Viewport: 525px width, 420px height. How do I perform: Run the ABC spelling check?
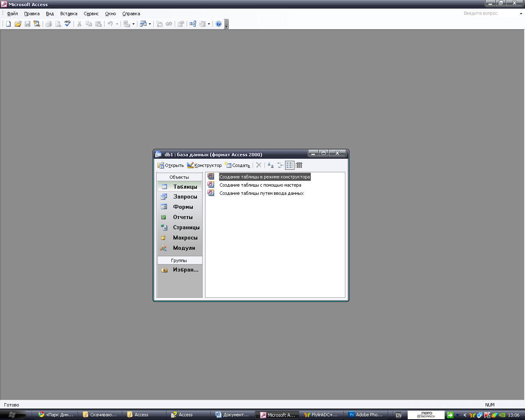[68, 24]
